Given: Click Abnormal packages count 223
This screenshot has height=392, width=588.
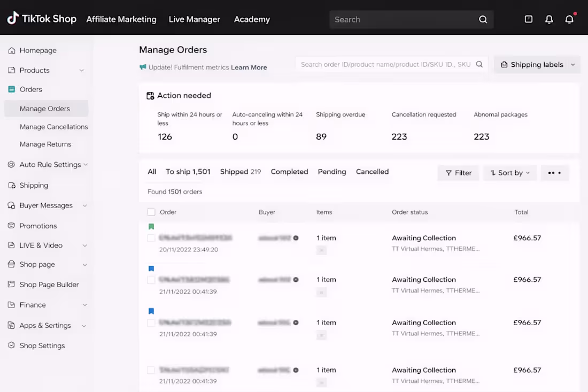Looking at the screenshot, I should tap(481, 136).
